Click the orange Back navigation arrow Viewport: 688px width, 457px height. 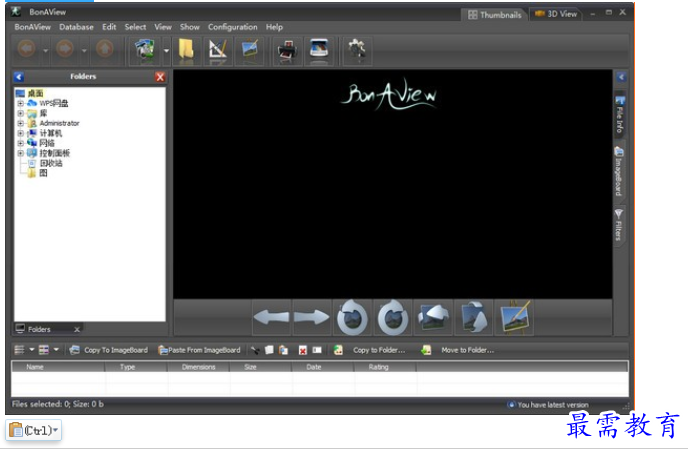tap(27, 49)
